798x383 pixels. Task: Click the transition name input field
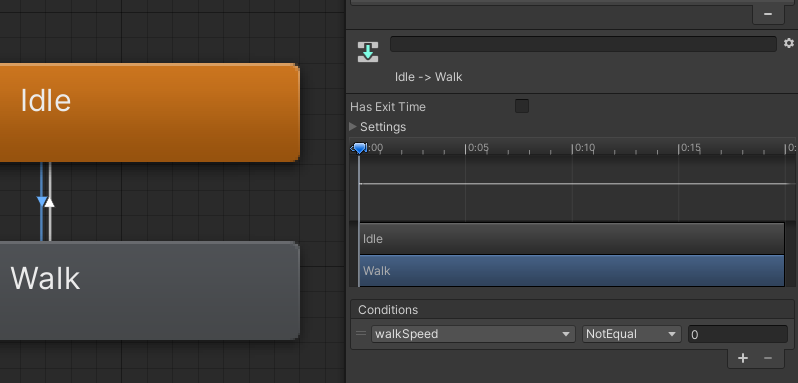point(583,44)
